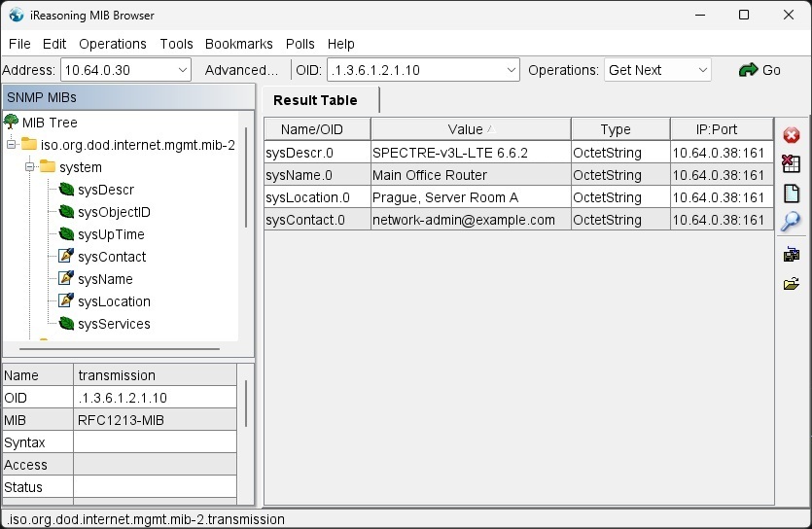This screenshot has width=812, height=529.
Task: Click the RFC1213-MIB value in details
Action: tap(156, 420)
